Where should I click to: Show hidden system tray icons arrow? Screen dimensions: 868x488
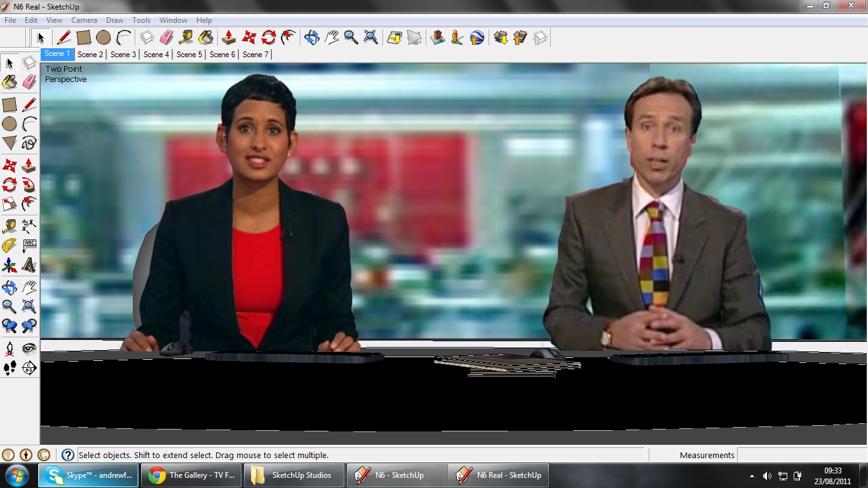click(752, 476)
